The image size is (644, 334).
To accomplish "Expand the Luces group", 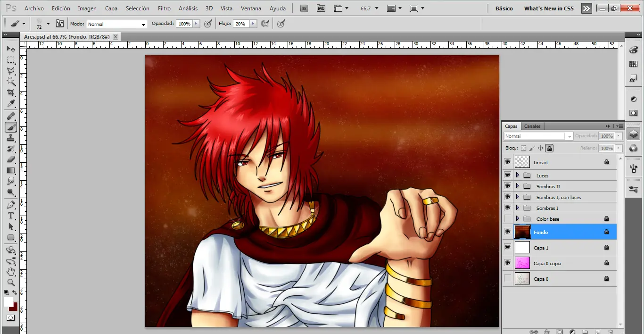I will [x=517, y=175].
